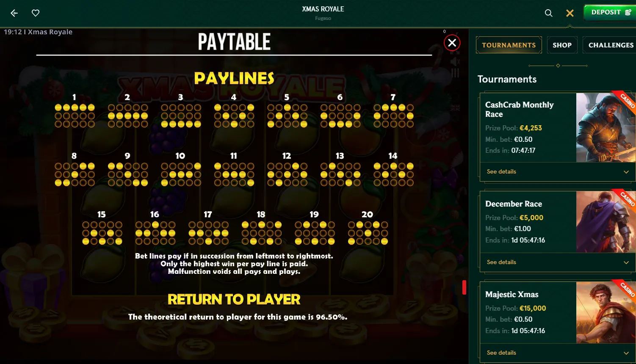This screenshot has height=364, width=636.
Task: Toggle the dimmed sound mute icon
Action: point(455,62)
